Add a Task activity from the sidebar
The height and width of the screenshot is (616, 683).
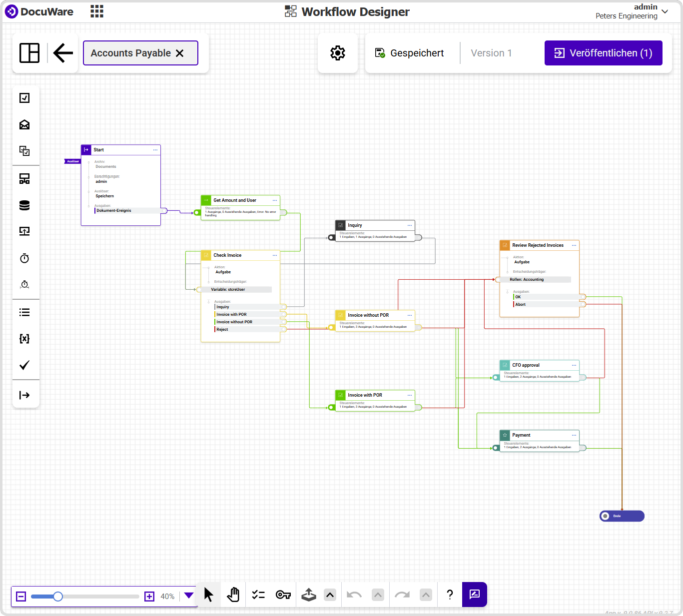point(24,98)
